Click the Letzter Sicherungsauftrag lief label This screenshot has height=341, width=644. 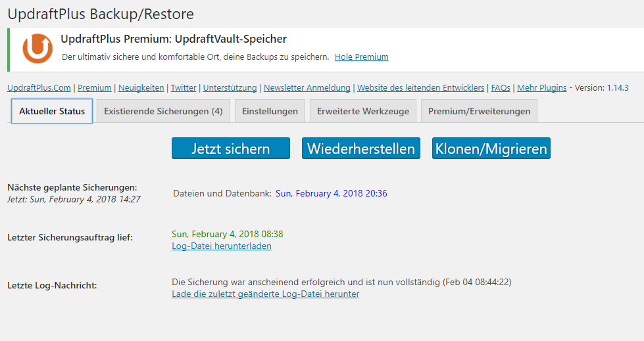click(x=70, y=238)
